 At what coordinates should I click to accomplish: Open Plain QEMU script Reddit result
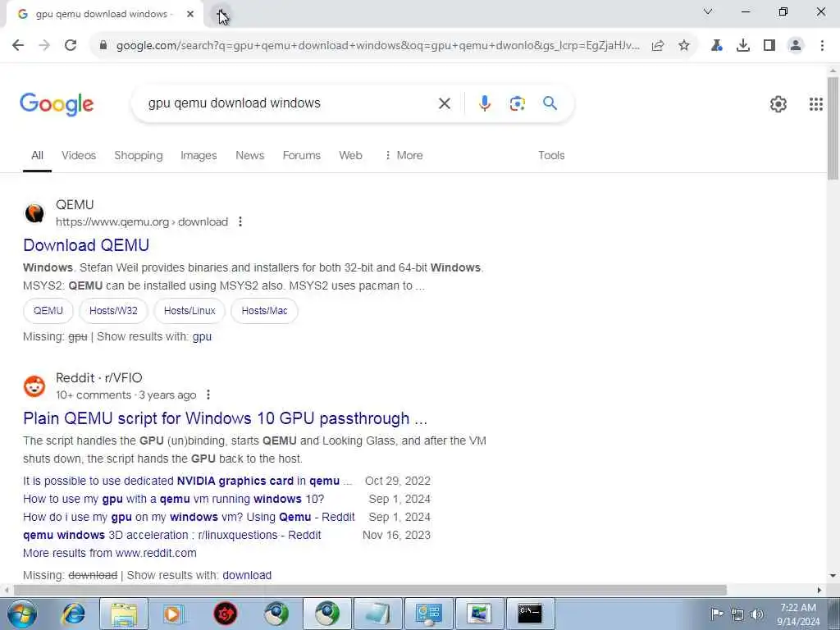click(x=225, y=418)
